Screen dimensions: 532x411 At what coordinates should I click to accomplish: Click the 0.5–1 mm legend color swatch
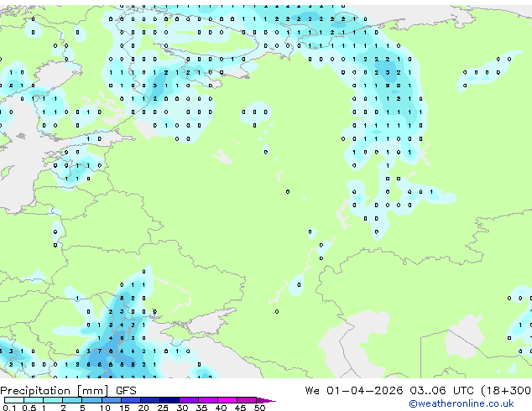click(x=34, y=400)
